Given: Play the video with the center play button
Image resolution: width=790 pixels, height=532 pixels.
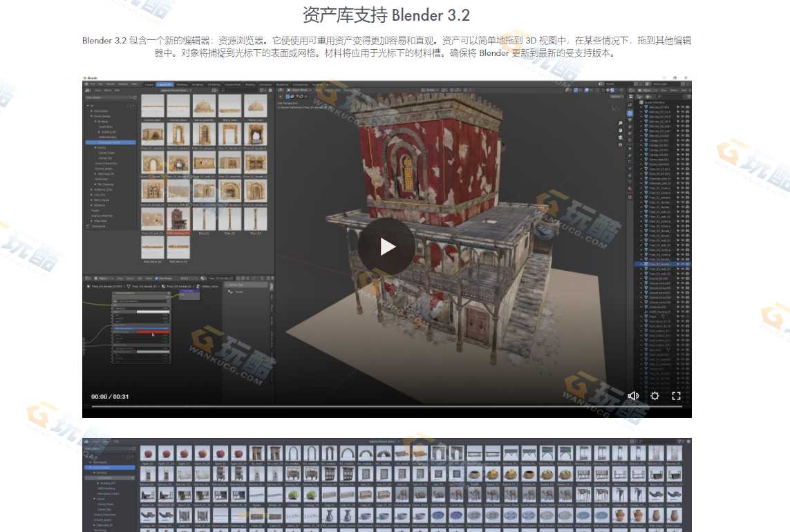Looking at the screenshot, I should click(386, 247).
